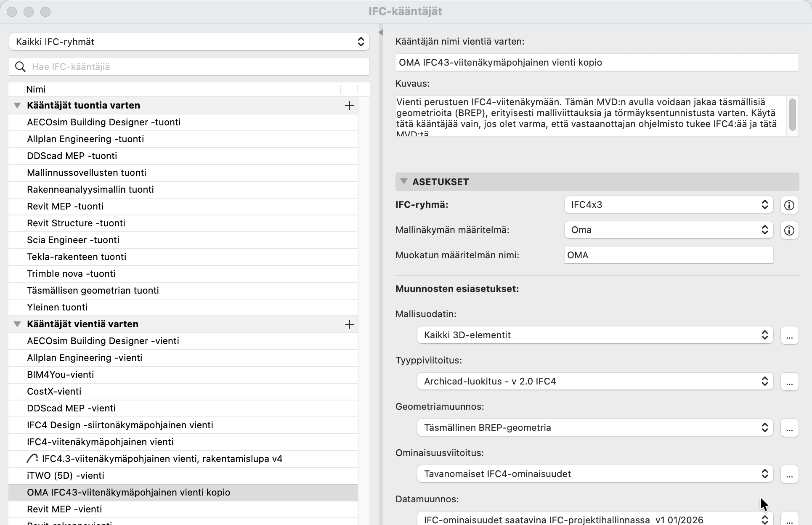
Task: Click the Hae IFC-kääntäjiä search field
Action: [x=189, y=66]
